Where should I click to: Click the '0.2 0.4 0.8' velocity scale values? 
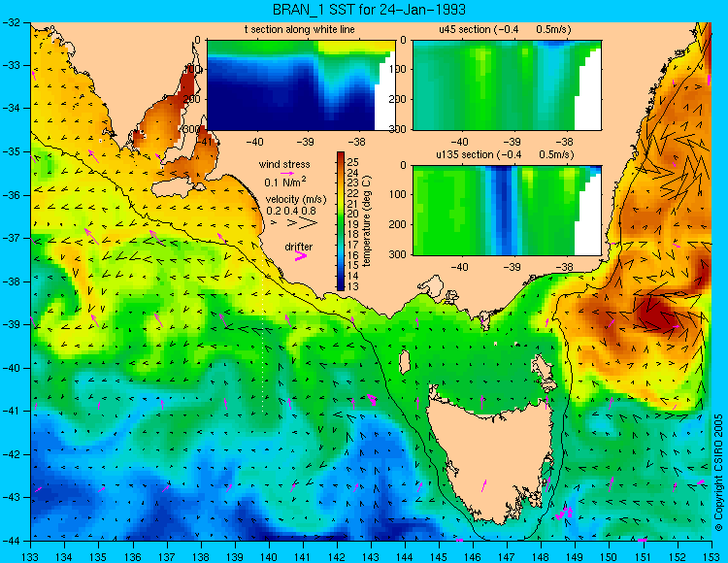coord(291,211)
